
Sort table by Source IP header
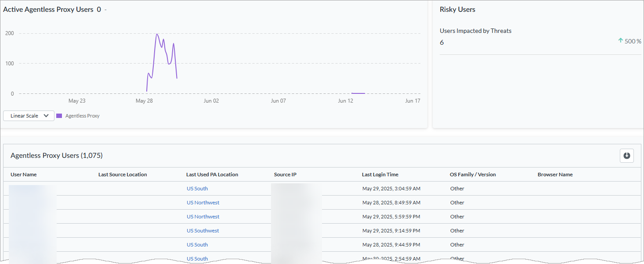pyautogui.click(x=285, y=175)
